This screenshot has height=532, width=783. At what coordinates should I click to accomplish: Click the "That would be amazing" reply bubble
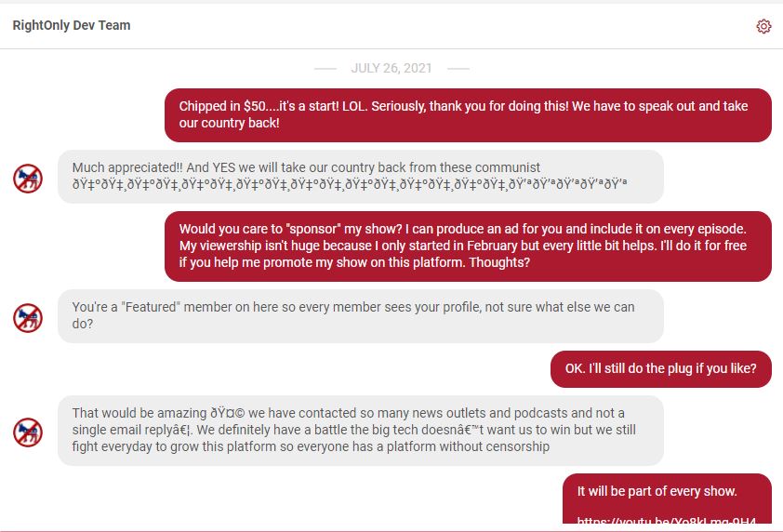tap(360, 430)
